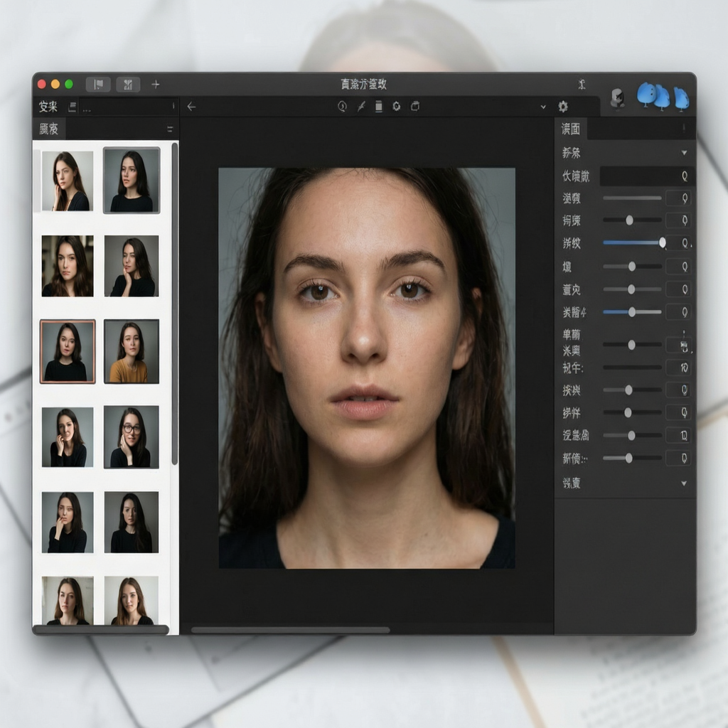Click the large portrait in the editing canvas

(367, 368)
